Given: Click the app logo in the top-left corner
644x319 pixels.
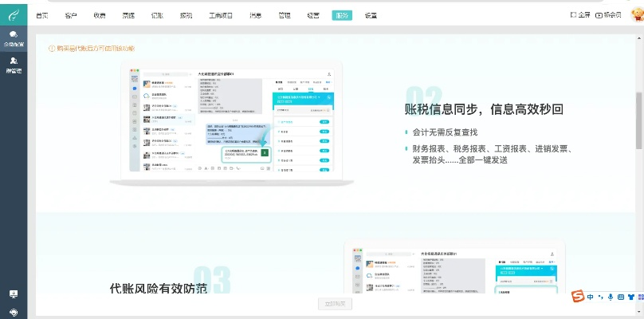Looking at the screenshot, I should (13, 14).
